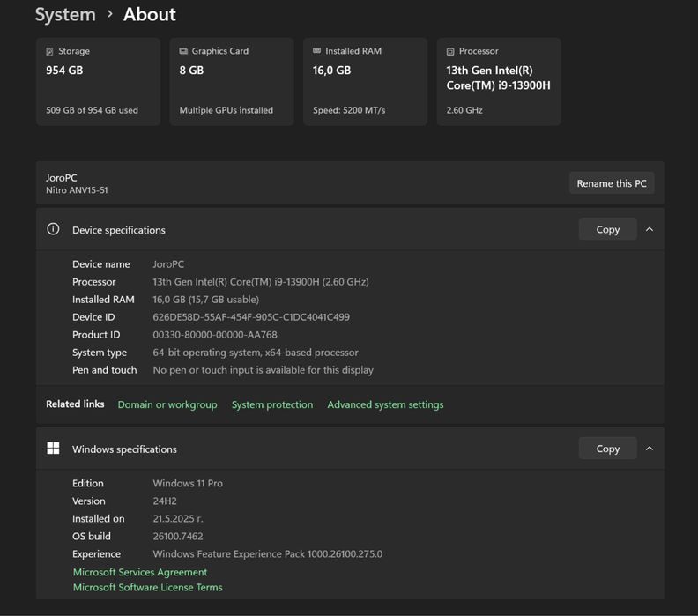The image size is (698, 616).
Task: Open the Microsoft Services Agreement
Action: (140, 572)
